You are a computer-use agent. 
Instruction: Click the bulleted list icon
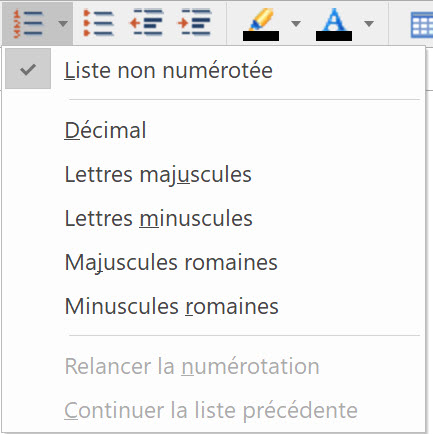[99, 23]
